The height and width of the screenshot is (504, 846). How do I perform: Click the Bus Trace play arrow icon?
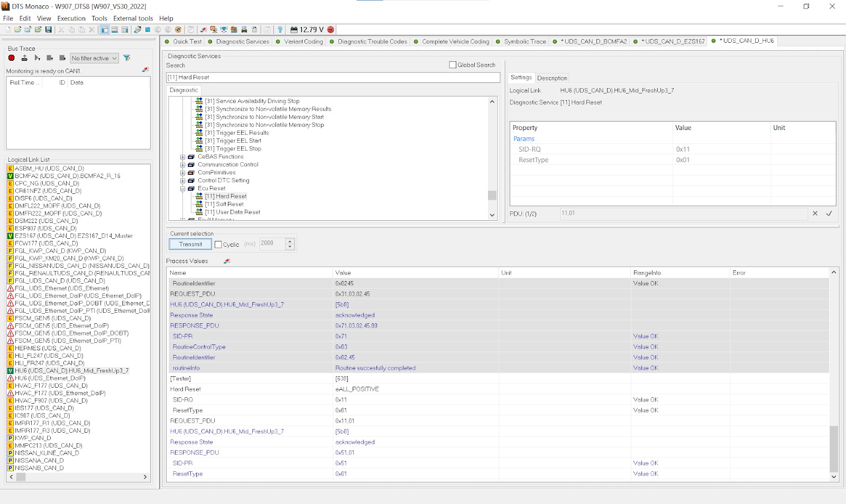[37, 58]
